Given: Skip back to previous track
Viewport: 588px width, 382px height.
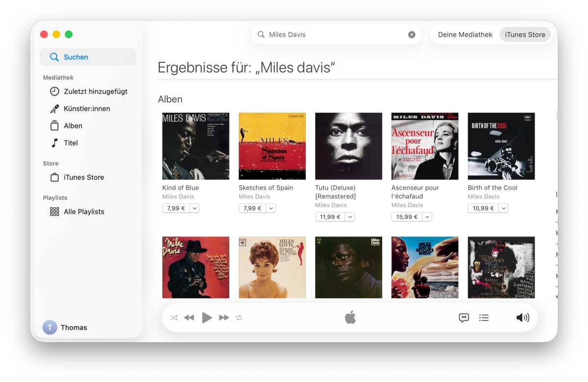Looking at the screenshot, I should point(189,318).
